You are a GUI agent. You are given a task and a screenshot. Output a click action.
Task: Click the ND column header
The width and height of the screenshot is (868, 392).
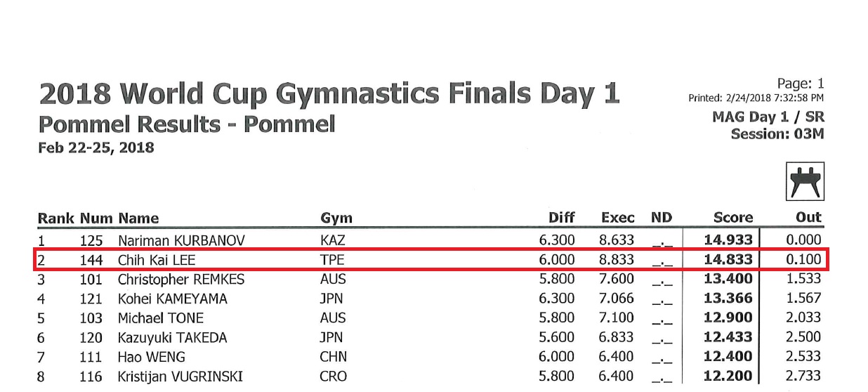662,218
